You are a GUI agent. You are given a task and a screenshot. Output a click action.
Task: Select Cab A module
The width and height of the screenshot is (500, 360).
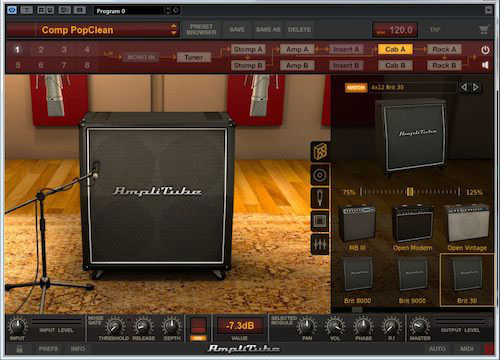395,49
